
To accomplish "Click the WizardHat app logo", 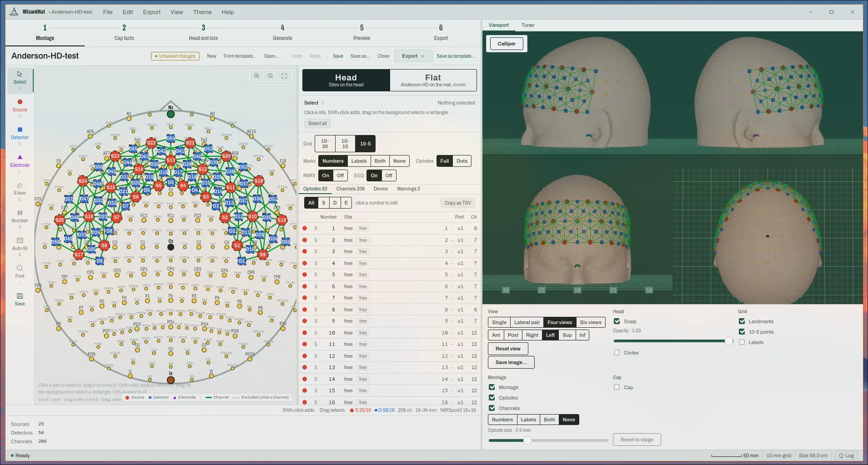I will 14,12.
